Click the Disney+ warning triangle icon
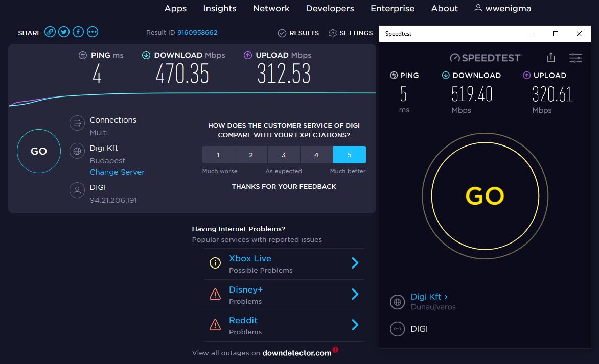599x364 pixels. 215,294
